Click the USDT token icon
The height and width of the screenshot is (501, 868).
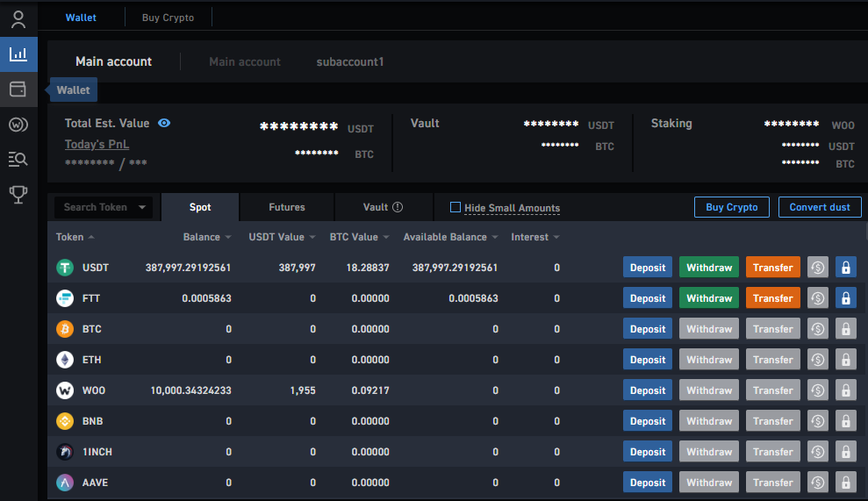(x=65, y=268)
